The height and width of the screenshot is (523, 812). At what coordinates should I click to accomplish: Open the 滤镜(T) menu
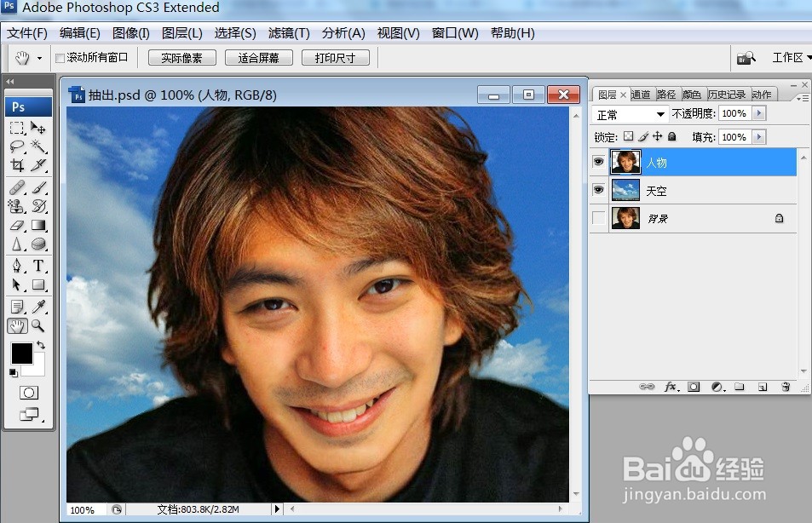289,33
